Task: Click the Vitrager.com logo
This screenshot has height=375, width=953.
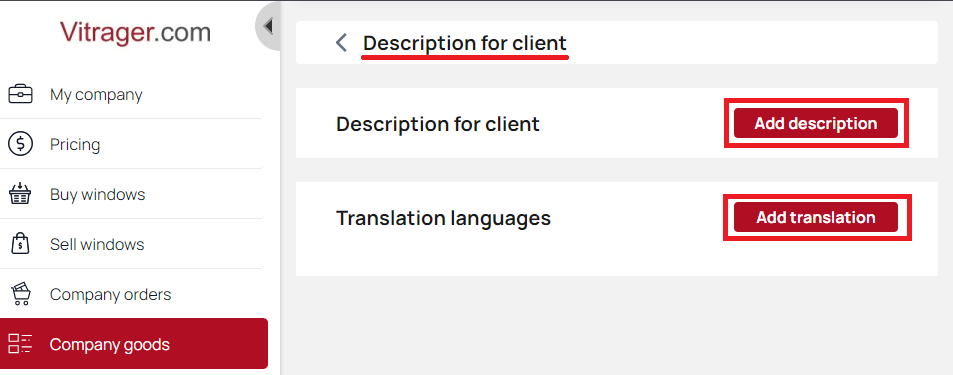Action: 136,32
